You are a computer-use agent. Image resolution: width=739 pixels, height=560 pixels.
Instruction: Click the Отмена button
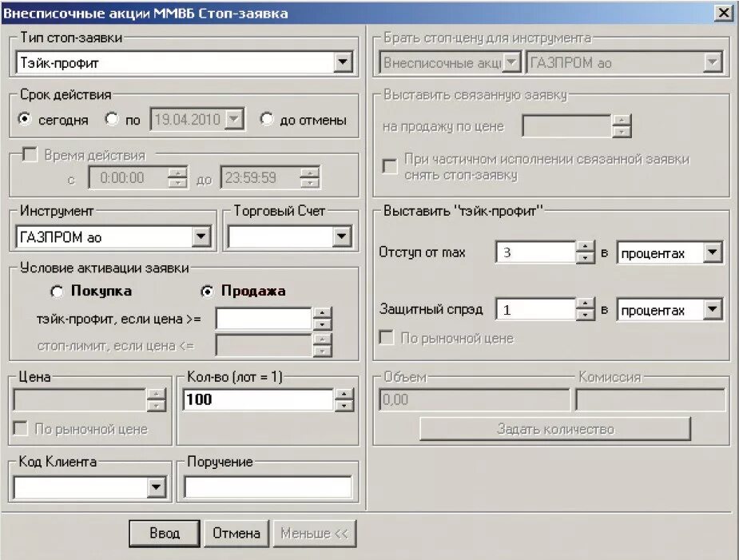(x=236, y=533)
